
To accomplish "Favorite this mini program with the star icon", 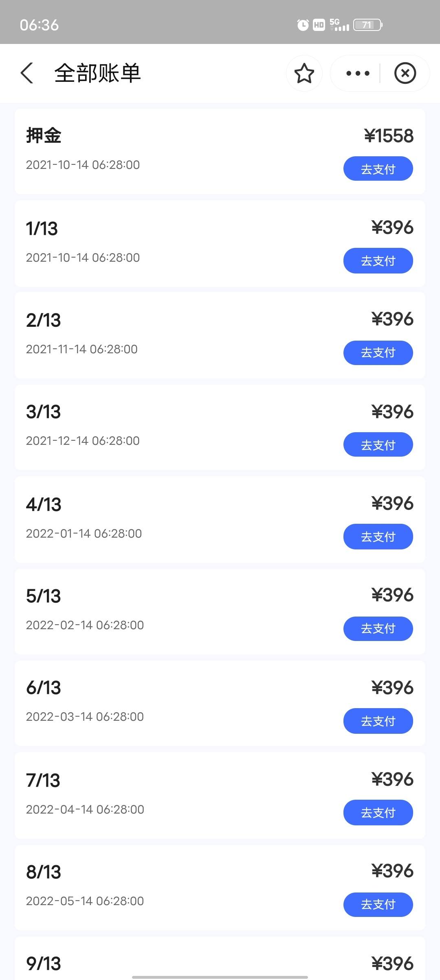I will click(x=304, y=73).
